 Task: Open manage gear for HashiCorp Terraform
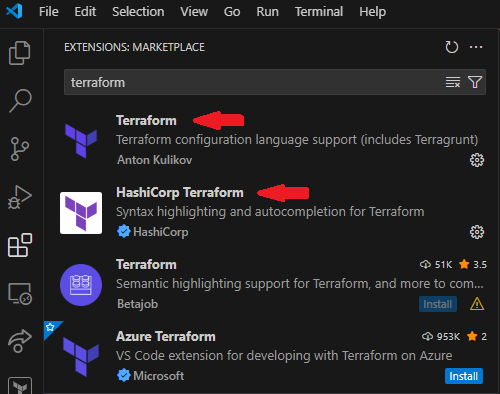pos(477,232)
